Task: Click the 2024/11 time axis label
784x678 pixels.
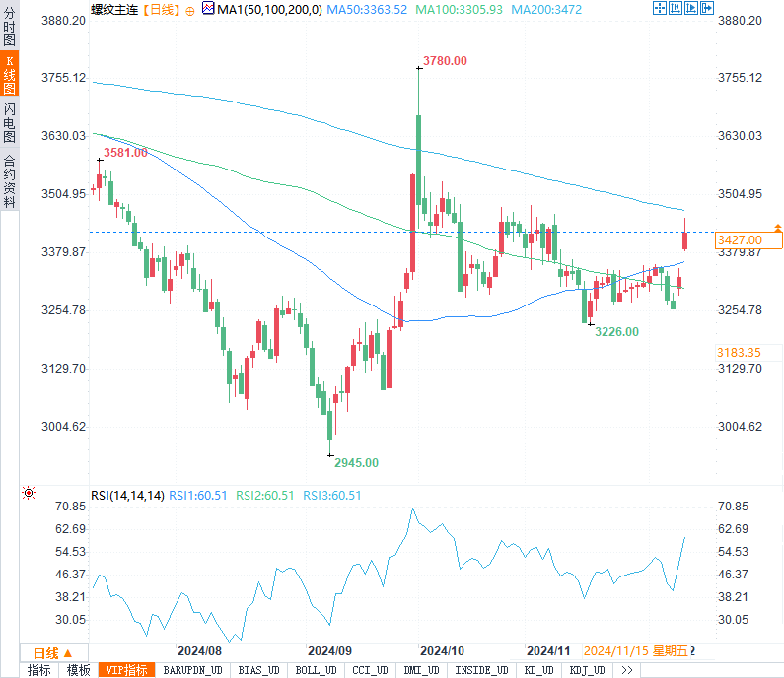Action: pyautogui.click(x=548, y=651)
